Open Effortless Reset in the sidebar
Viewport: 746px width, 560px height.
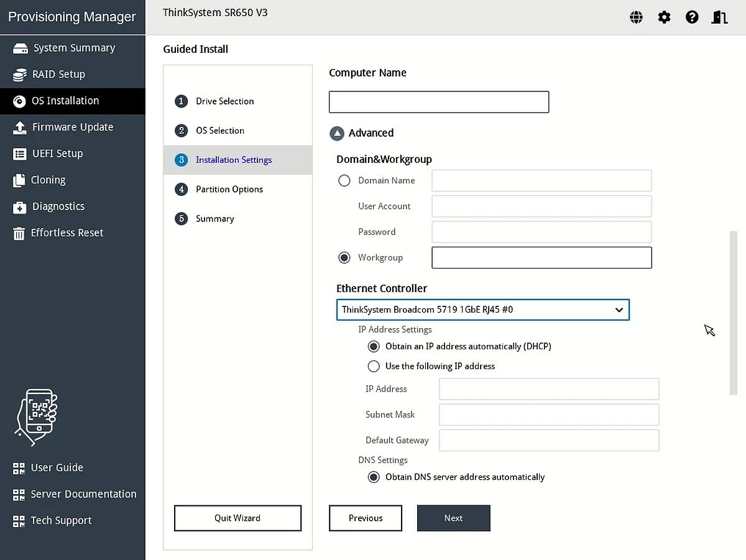[x=73, y=233]
